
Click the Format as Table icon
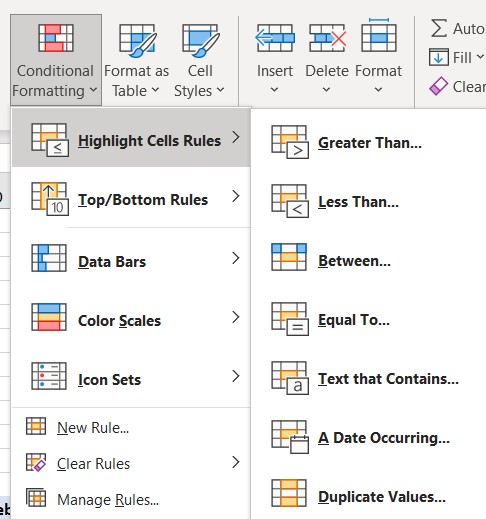[x=138, y=40]
